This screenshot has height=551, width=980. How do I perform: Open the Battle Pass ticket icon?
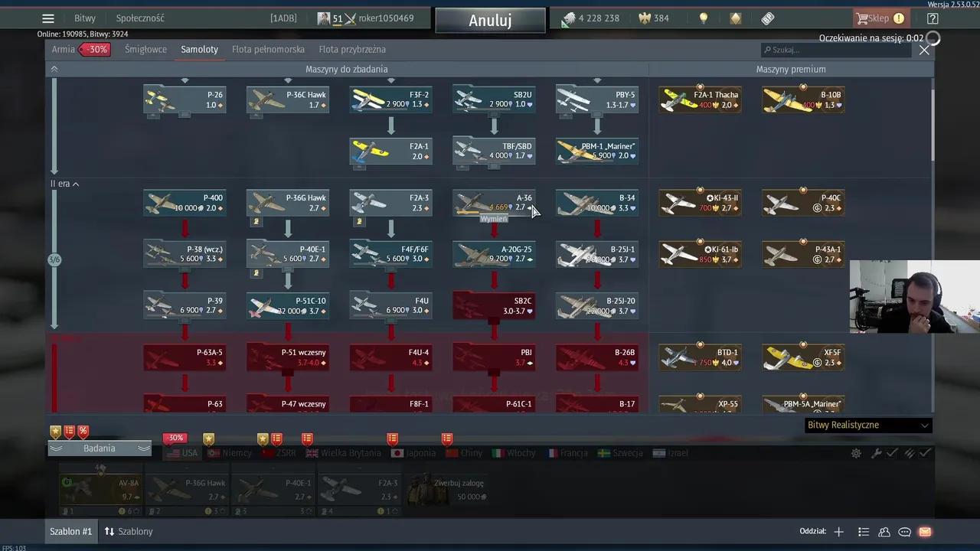pyautogui.click(x=768, y=18)
